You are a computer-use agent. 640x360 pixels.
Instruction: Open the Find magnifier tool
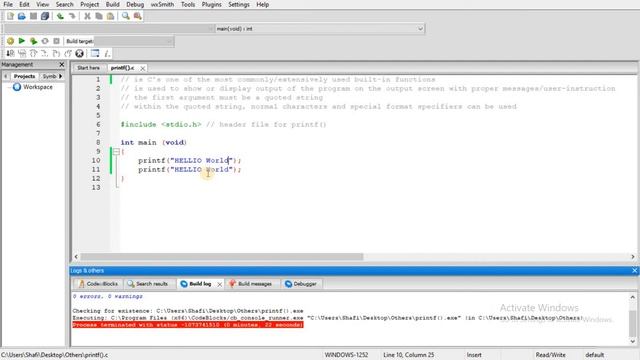tap(126, 16)
